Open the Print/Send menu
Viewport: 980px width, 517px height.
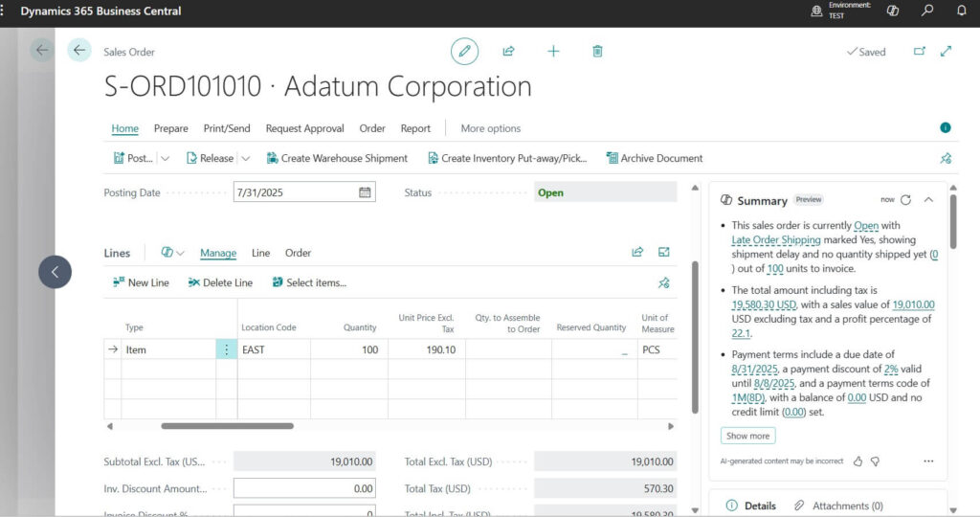tap(226, 128)
